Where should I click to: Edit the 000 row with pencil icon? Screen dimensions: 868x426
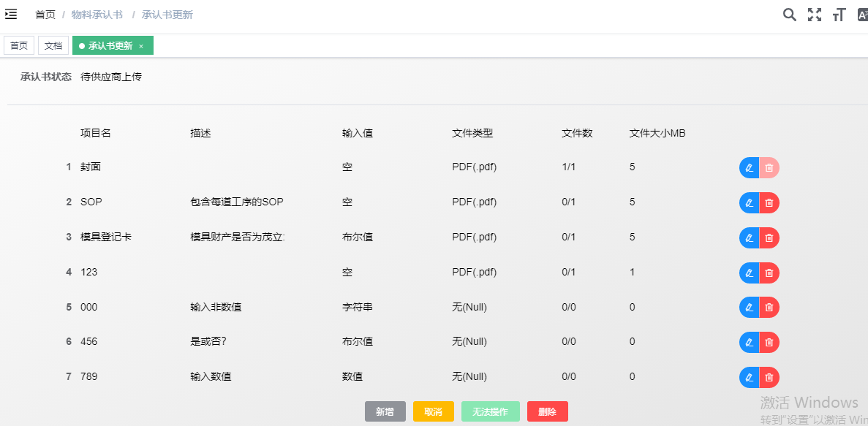[x=749, y=308]
